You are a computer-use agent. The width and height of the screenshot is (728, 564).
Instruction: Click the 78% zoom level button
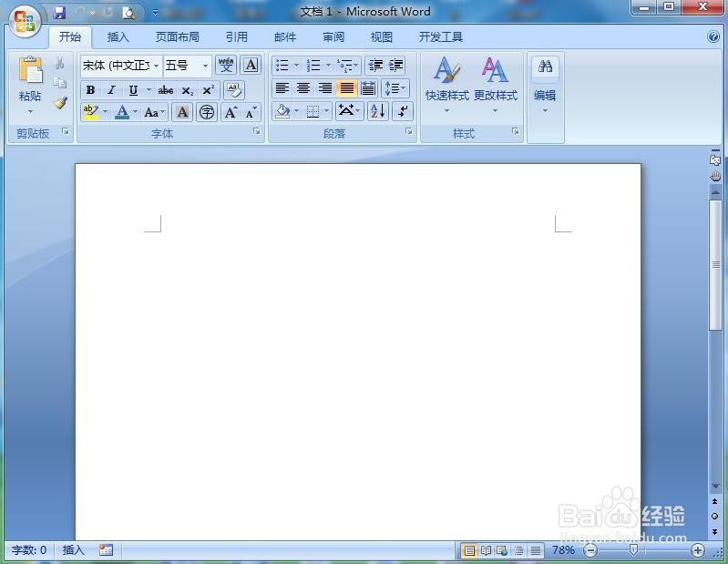click(563, 550)
